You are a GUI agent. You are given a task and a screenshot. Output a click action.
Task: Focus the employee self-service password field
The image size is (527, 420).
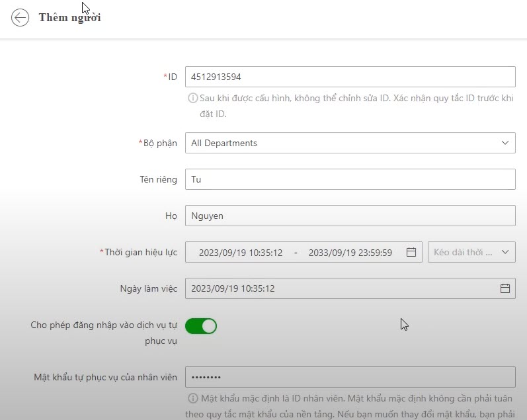350,377
